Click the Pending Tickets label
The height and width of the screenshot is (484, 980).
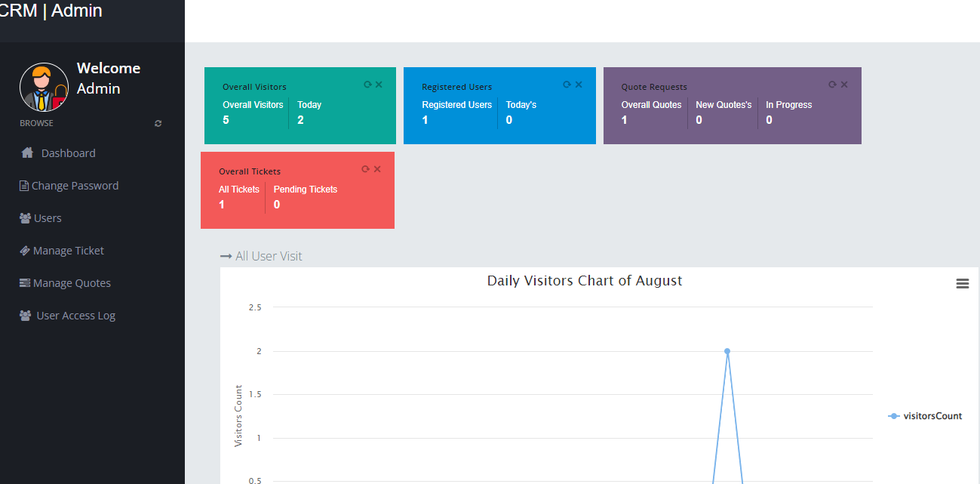point(306,190)
